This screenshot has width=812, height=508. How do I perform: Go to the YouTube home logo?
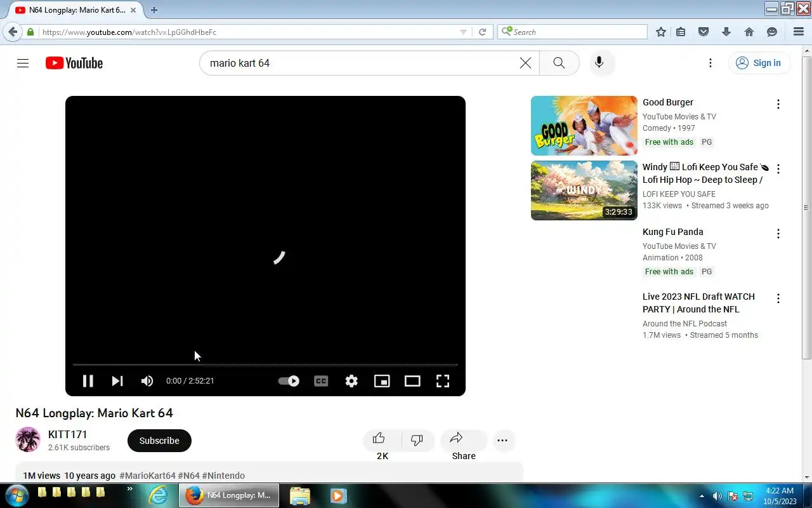(74, 63)
